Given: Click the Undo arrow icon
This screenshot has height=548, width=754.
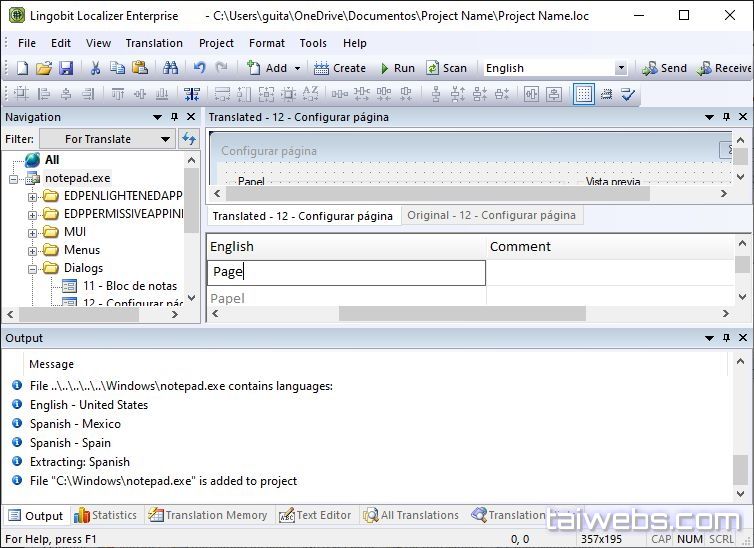Looking at the screenshot, I should pos(199,68).
